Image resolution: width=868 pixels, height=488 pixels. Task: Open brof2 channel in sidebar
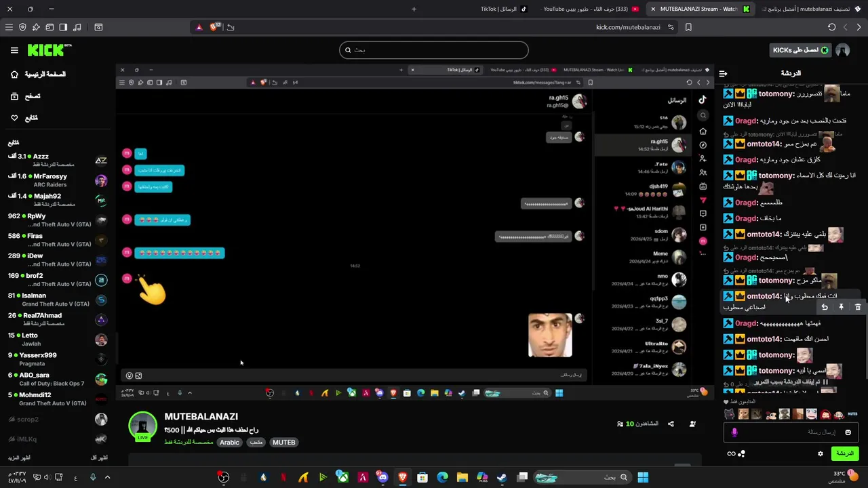pyautogui.click(x=58, y=279)
